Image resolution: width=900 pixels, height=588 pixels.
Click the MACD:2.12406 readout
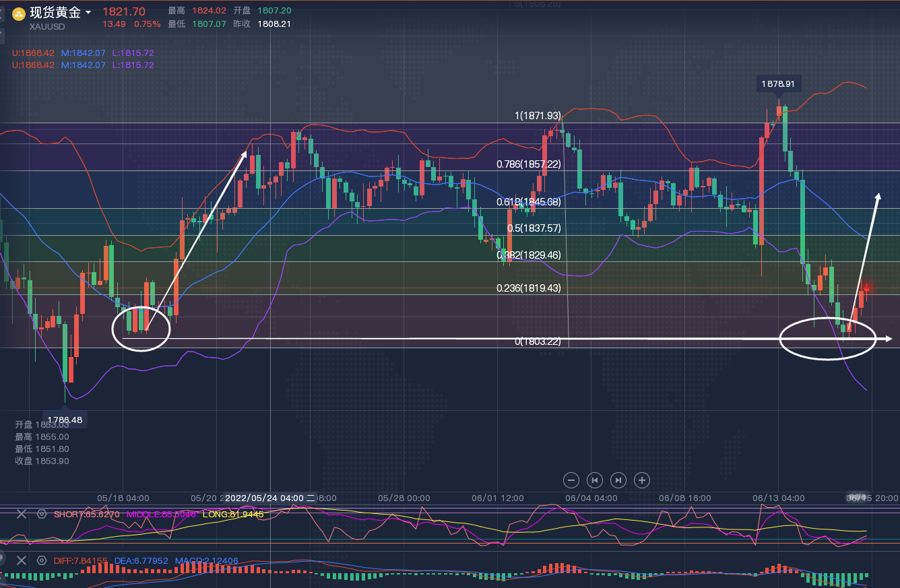[206, 560]
